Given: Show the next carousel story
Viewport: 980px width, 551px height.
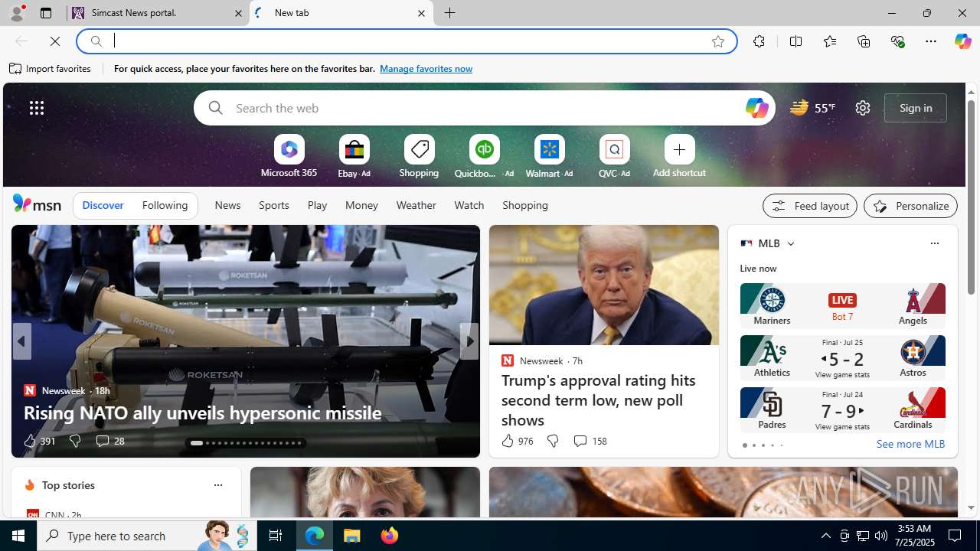Looking at the screenshot, I should 469,341.
